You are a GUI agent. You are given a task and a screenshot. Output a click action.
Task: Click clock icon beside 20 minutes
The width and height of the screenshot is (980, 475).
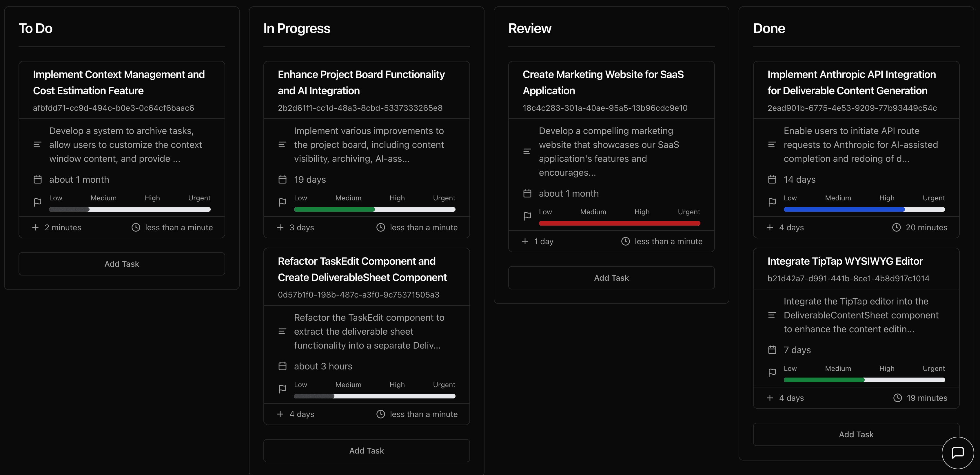tap(896, 227)
